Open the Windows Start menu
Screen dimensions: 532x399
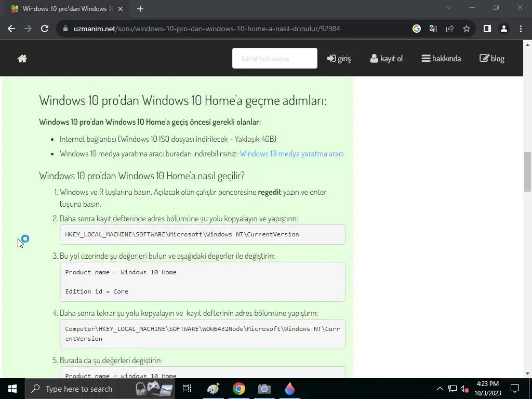(12, 389)
